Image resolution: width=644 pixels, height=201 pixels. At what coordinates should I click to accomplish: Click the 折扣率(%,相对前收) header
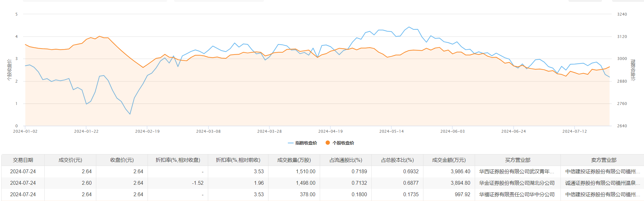pyautogui.click(x=238, y=160)
